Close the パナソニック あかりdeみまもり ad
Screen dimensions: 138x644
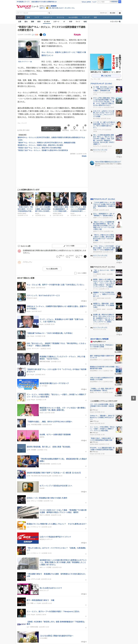(x=86, y=301)
